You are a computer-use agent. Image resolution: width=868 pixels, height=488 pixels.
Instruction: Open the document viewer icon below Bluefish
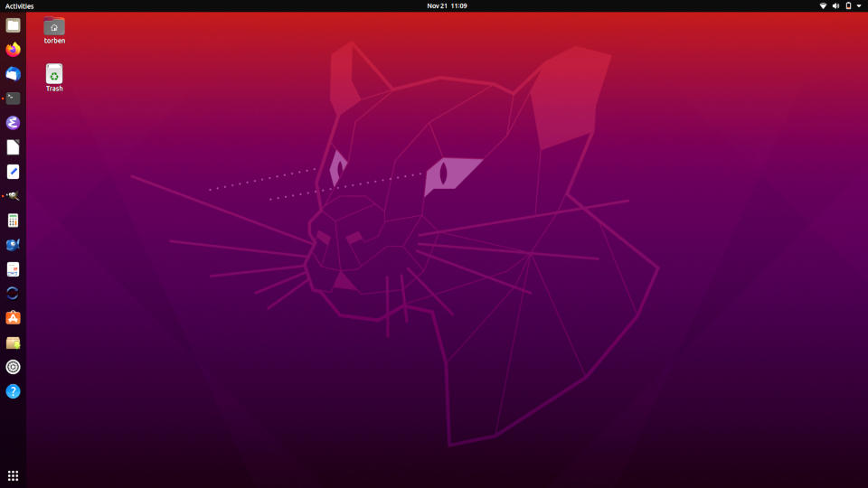pos(13,269)
